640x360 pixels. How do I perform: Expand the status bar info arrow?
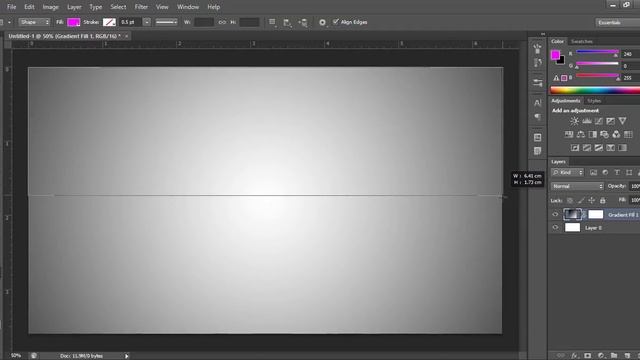[x=127, y=356]
